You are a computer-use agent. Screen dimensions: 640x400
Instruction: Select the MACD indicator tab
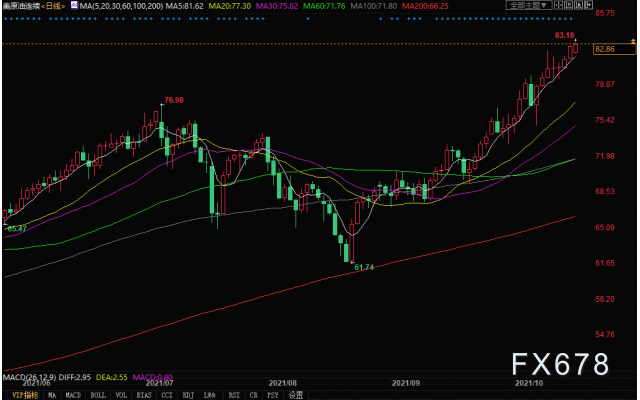coord(73,395)
